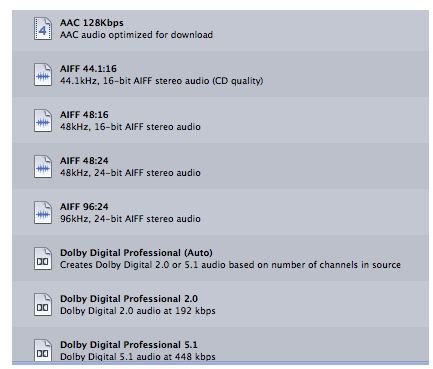Screen dimensions: 433x369
Task: Click the AAC 128Kbps file icon
Action: point(43,29)
